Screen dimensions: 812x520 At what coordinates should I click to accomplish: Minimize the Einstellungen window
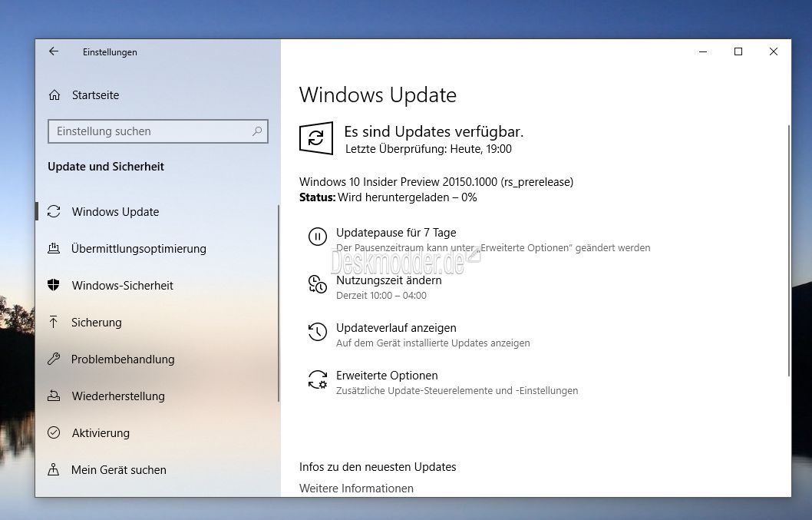(x=703, y=51)
